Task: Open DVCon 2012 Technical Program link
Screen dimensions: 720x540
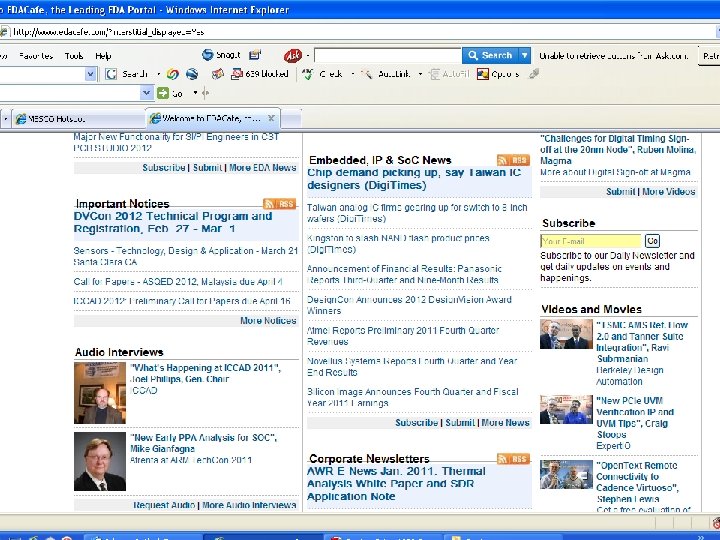Action: (x=173, y=222)
